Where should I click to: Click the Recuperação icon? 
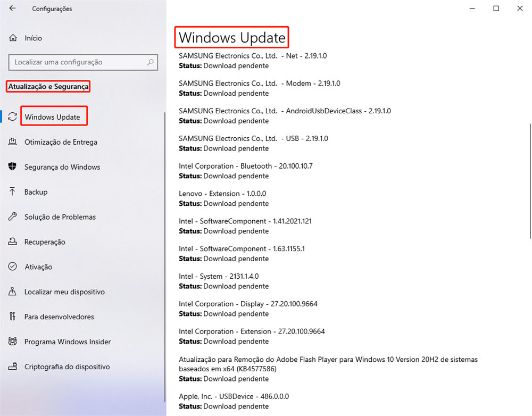coord(13,242)
